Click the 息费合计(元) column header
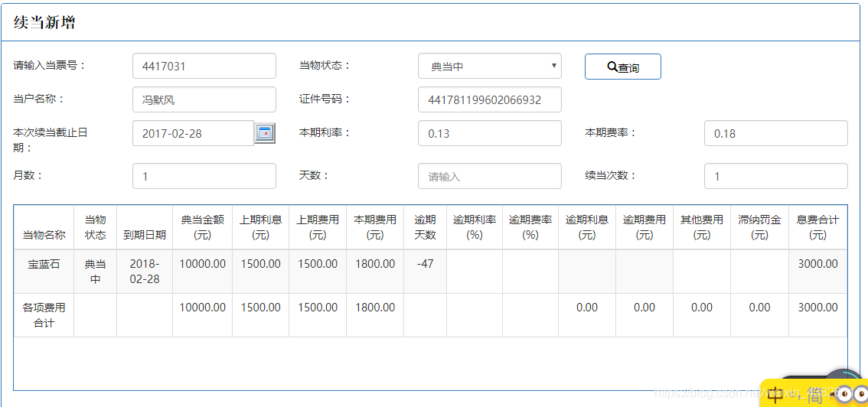The height and width of the screenshot is (407, 868). coord(817,227)
